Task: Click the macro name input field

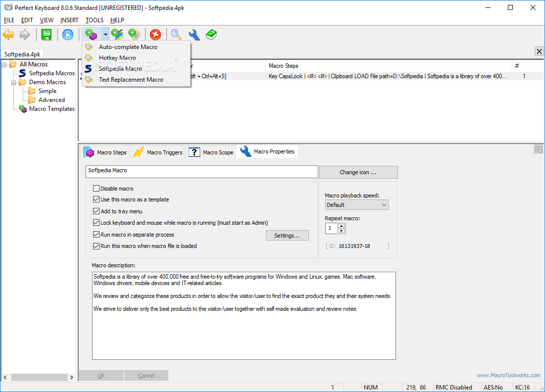Action: pyautogui.click(x=201, y=171)
